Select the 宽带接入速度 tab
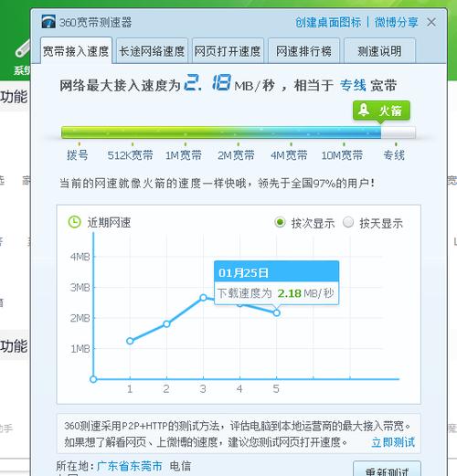The width and height of the screenshot is (457, 476). (76, 51)
